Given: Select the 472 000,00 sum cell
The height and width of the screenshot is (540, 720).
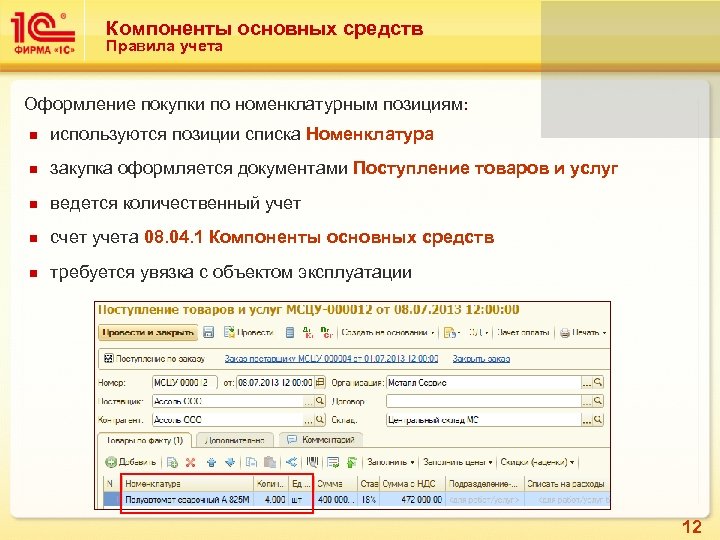Looking at the screenshot, I should pyautogui.click(x=412, y=499).
